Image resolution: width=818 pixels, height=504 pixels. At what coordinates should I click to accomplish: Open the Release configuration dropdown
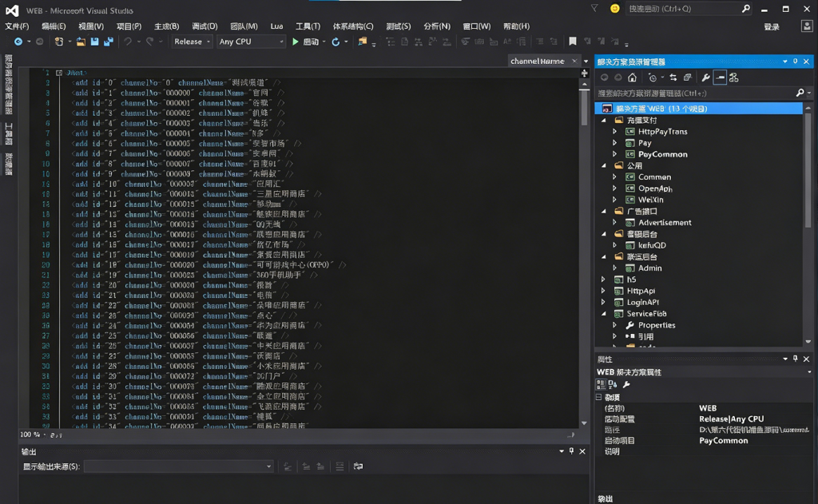(x=192, y=42)
